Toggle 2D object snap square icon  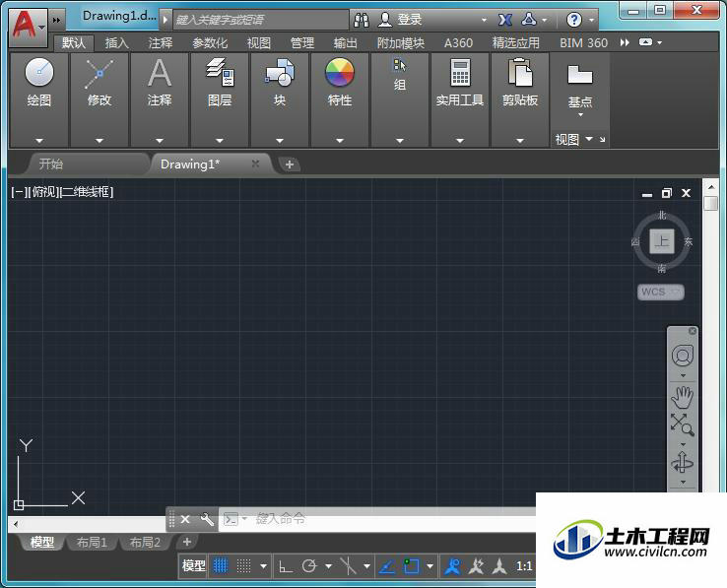[x=411, y=566]
